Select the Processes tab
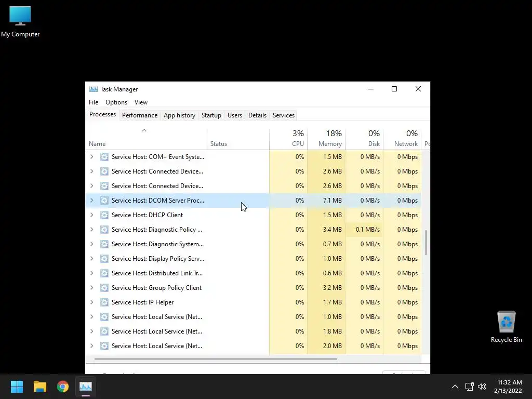Image resolution: width=532 pixels, height=399 pixels. point(102,114)
